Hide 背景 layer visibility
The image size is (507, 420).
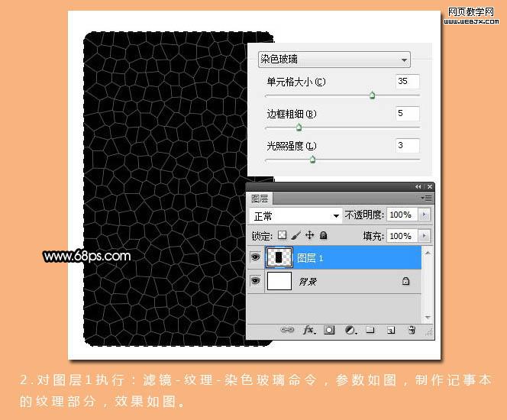pyautogui.click(x=256, y=281)
